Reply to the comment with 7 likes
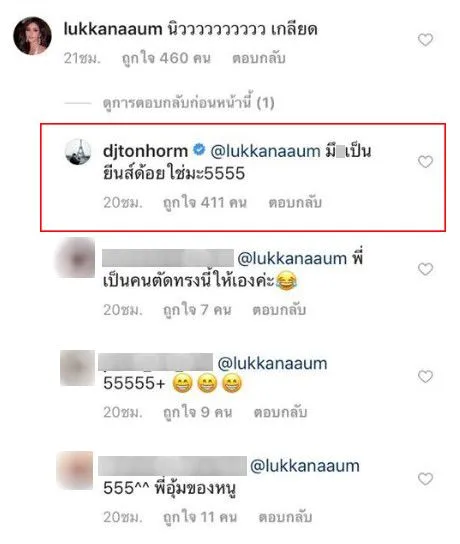 click(x=279, y=309)
